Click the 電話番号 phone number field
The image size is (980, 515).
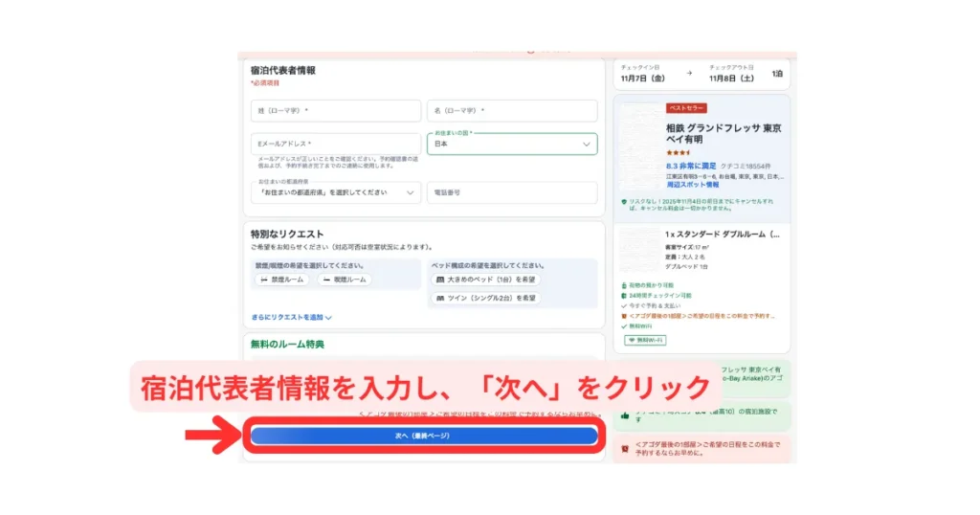(512, 192)
